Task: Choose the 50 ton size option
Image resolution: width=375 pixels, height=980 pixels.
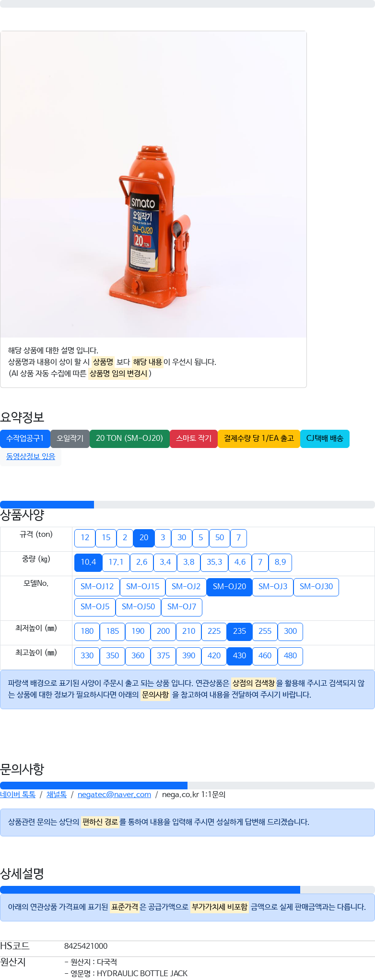Action: tap(220, 538)
